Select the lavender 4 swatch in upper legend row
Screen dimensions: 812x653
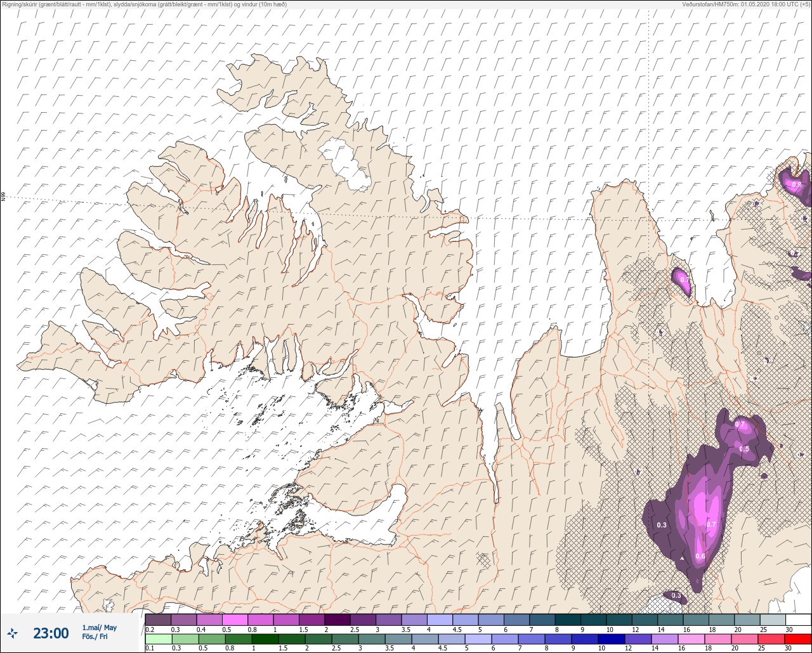pyautogui.click(x=440, y=619)
